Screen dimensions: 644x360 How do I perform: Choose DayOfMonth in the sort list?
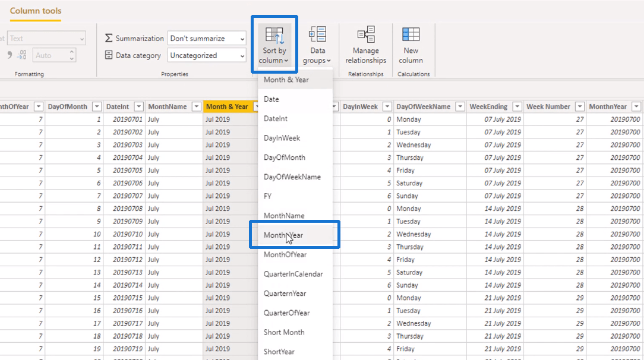coord(295,157)
